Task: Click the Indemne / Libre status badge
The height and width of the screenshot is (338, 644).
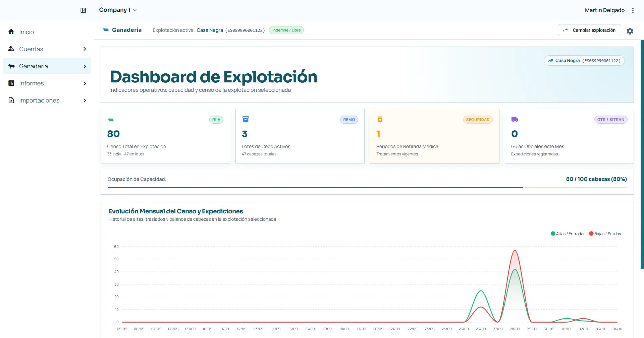Action: tap(286, 30)
